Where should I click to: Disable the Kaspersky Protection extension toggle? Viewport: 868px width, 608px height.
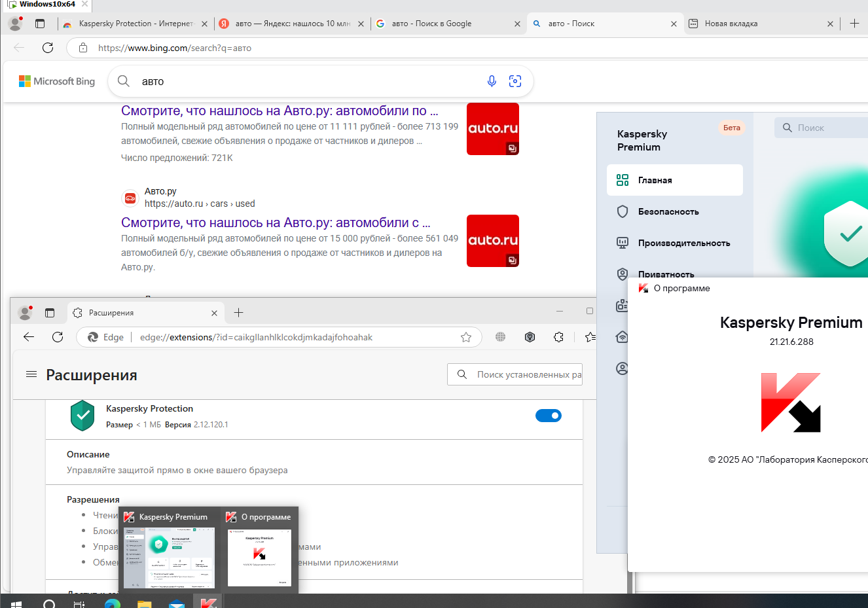(549, 416)
